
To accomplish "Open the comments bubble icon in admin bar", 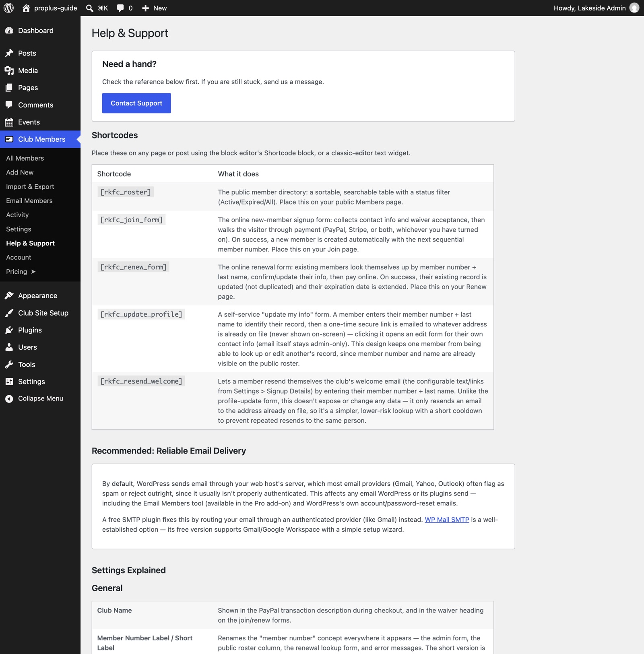I will (x=120, y=8).
